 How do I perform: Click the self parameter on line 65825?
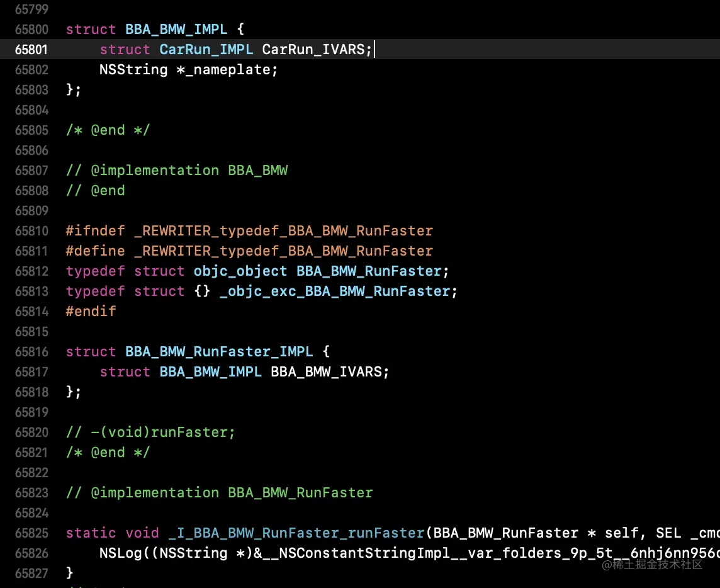622,533
